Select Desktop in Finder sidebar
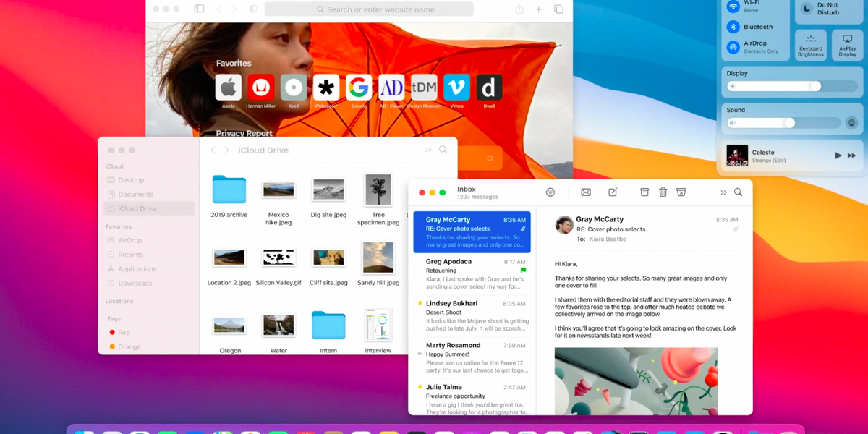 click(x=149, y=180)
